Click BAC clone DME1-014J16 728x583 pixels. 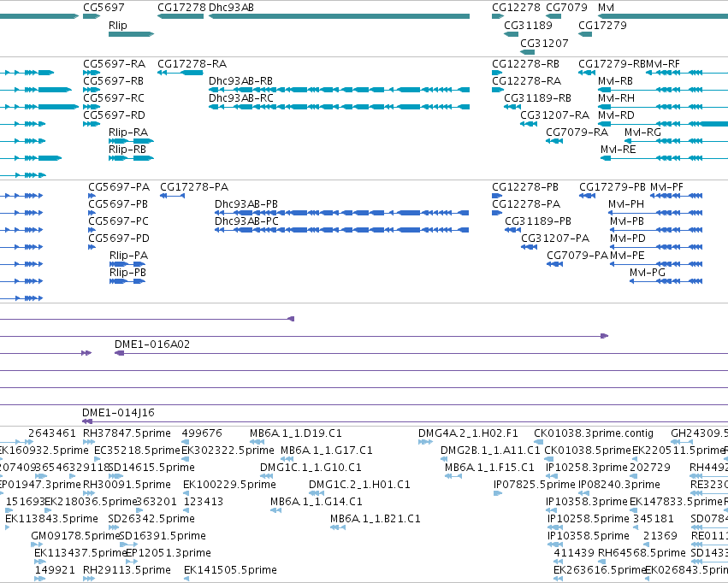pyautogui.click(x=405, y=421)
